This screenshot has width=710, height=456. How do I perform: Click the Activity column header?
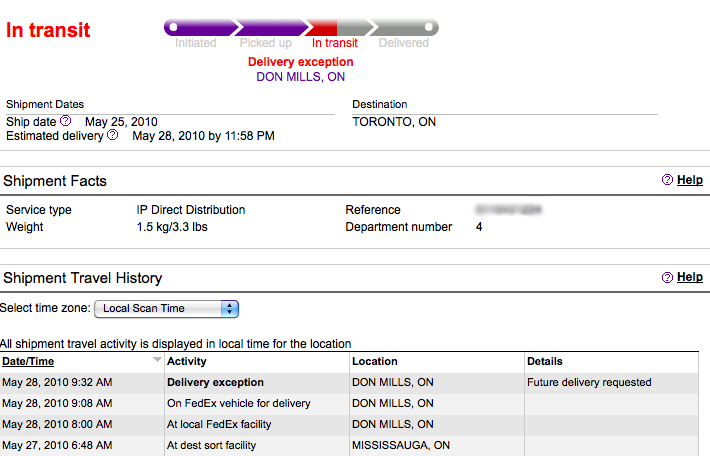pyautogui.click(x=187, y=361)
